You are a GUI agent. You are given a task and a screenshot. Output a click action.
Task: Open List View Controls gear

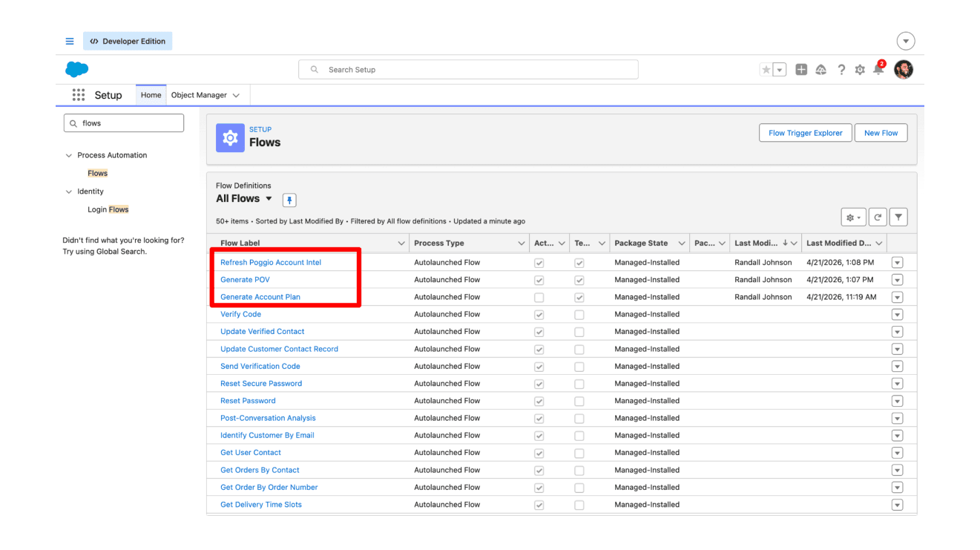tap(853, 217)
